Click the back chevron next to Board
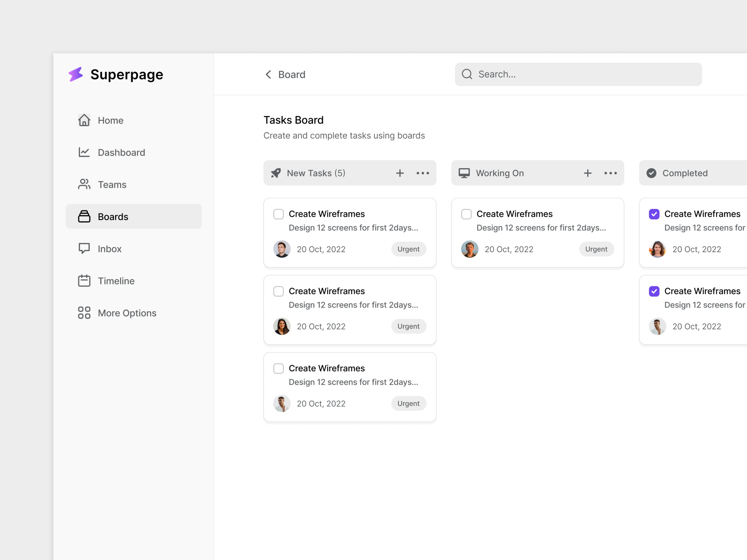Viewport: 747px width, 560px height. click(x=268, y=74)
